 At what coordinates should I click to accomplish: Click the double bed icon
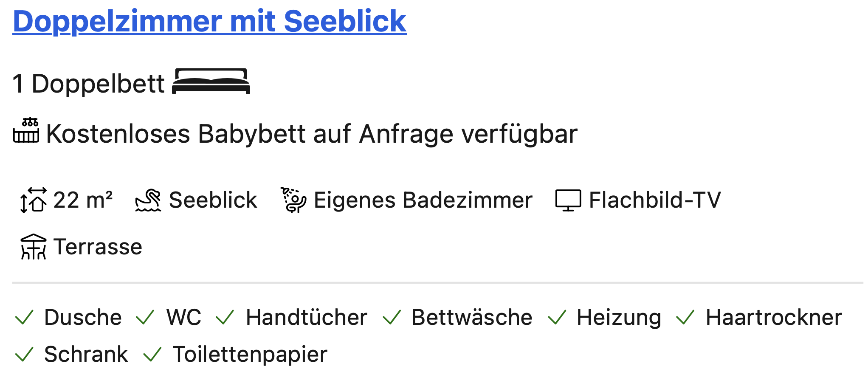(x=211, y=81)
